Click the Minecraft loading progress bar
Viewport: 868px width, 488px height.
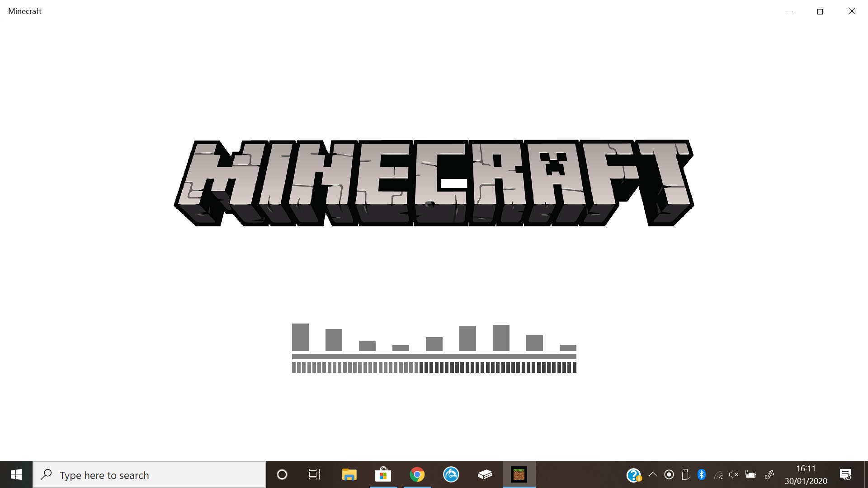[x=434, y=367]
